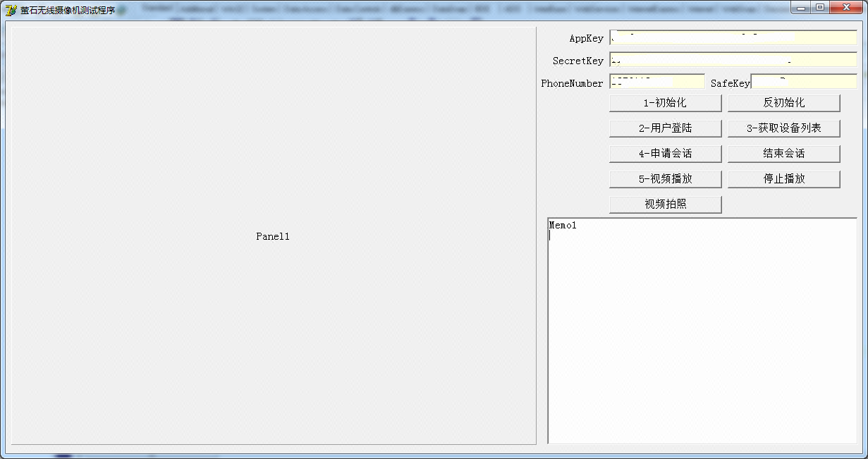Take a snapshot with 视频拍照 button
Viewport: 868px width, 459px height.
(x=665, y=204)
